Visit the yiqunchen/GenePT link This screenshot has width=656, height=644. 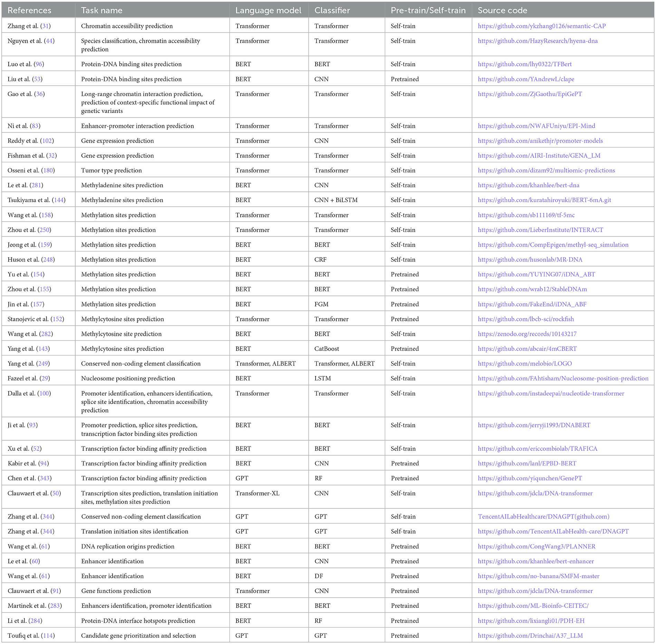click(530, 478)
